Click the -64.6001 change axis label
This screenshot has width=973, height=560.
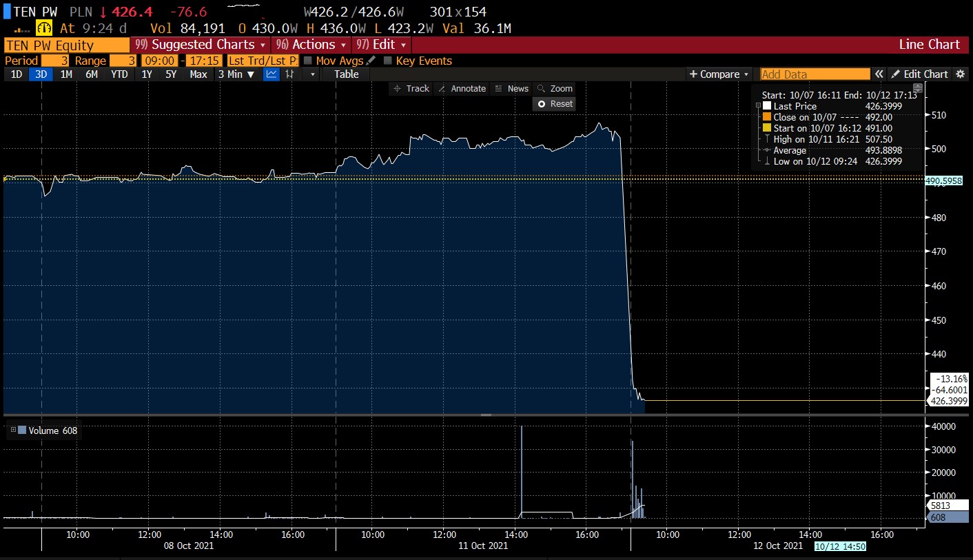click(950, 390)
